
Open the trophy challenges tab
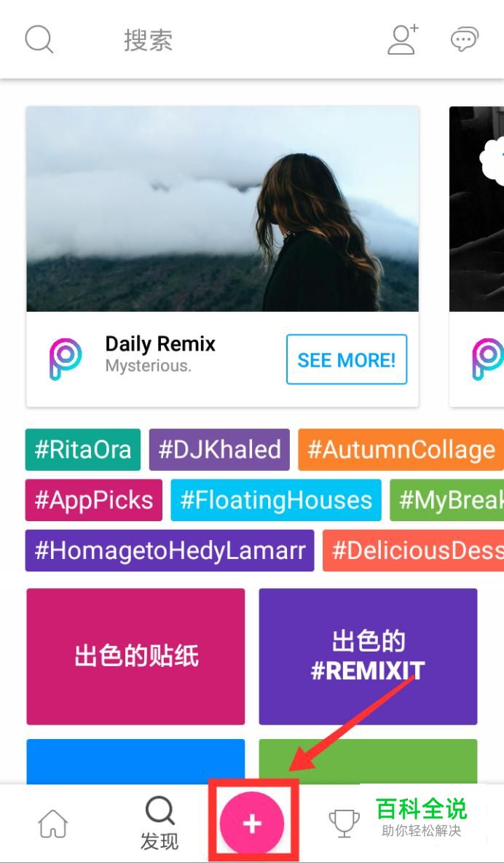(344, 824)
